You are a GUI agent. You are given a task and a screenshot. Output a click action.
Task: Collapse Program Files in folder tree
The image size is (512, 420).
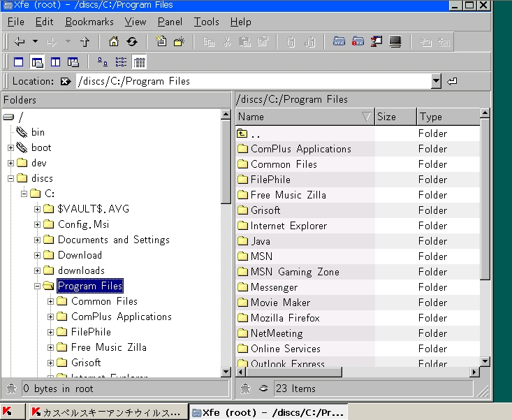37,286
